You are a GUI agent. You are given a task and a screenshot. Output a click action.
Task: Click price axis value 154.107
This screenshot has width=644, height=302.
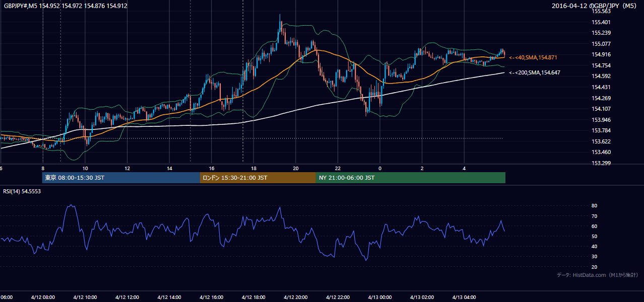[x=601, y=109]
